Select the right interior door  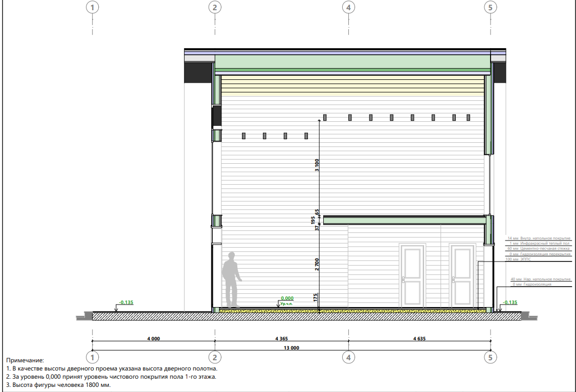462,276
